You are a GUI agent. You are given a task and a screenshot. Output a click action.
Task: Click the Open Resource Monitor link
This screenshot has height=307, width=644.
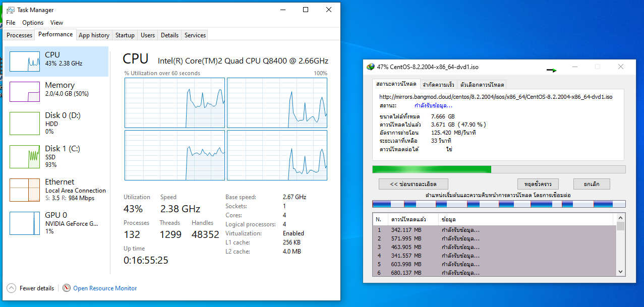(105, 288)
